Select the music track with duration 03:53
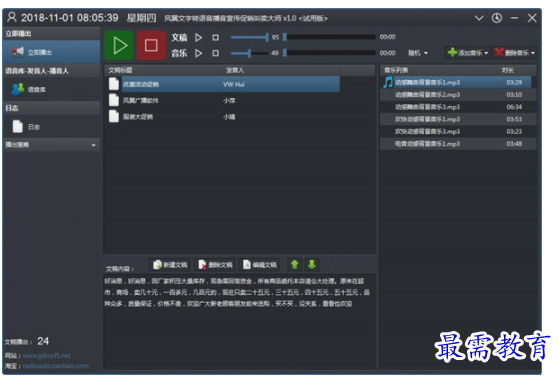The height and width of the screenshot is (378, 559). click(458, 119)
